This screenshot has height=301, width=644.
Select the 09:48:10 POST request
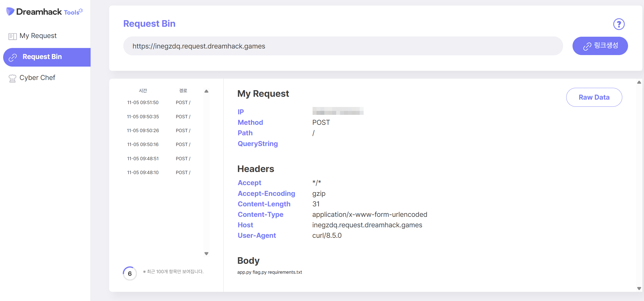[159, 173]
